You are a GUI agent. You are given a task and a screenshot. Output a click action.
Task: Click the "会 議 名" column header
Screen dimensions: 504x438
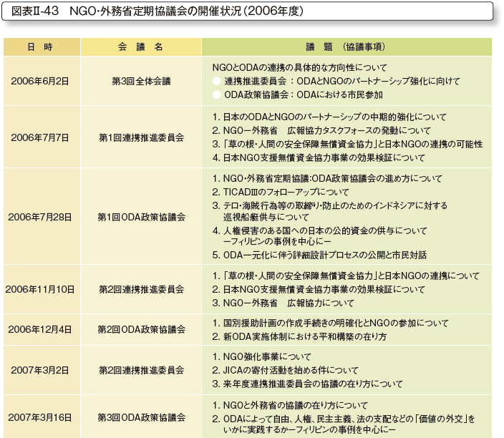(x=140, y=47)
